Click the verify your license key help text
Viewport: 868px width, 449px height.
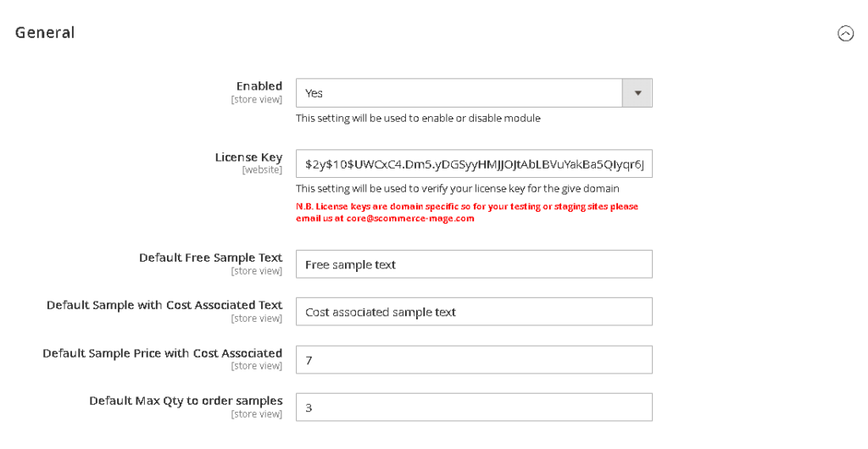pyautogui.click(x=457, y=189)
